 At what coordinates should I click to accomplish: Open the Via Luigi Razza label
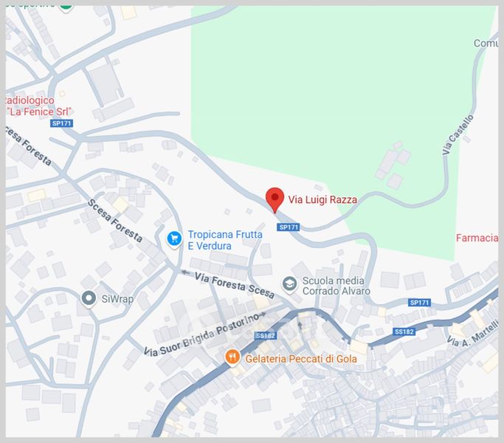(x=322, y=200)
